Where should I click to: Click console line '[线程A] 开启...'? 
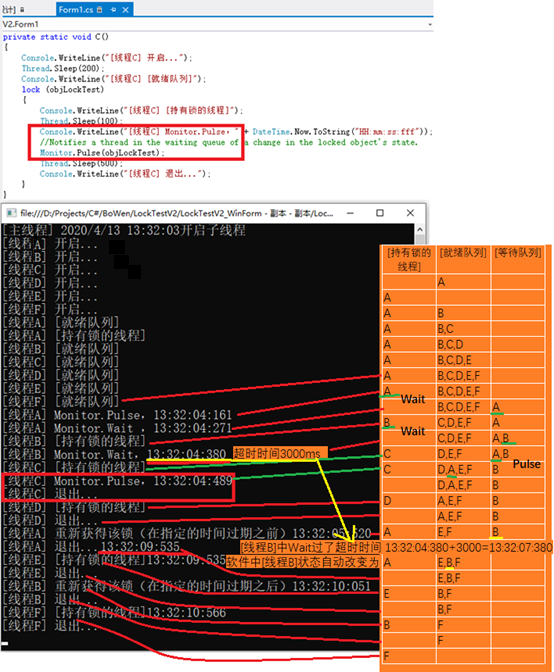coord(50,244)
